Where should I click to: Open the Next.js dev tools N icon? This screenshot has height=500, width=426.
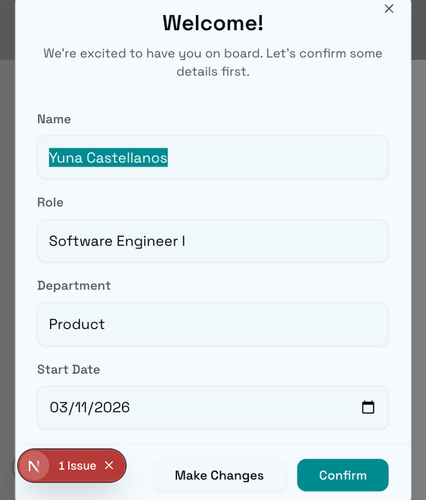click(34, 466)
